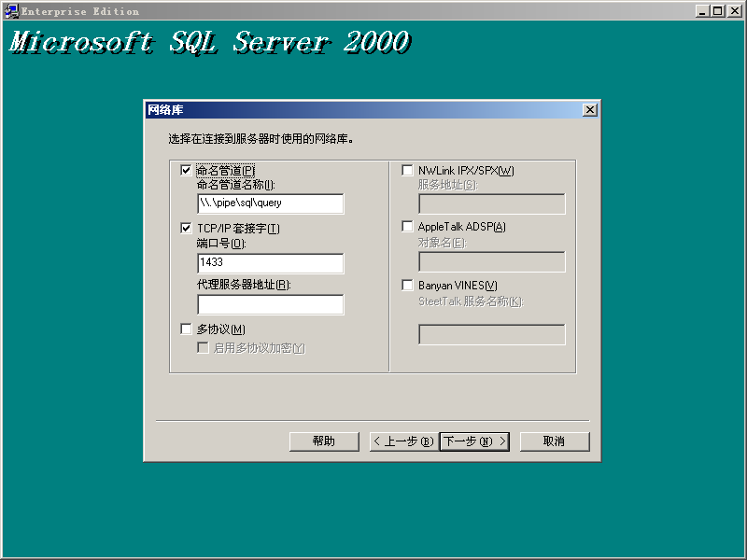The image size is (747, 560).
Task: Minimize the Enterprise Edition setup window
Action: pos(702,11)
